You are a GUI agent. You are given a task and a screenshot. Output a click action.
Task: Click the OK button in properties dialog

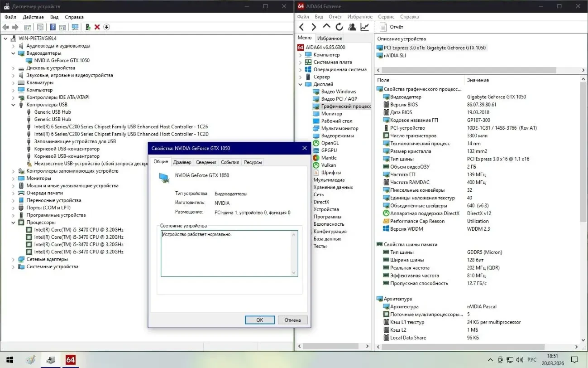coord(259,320)
